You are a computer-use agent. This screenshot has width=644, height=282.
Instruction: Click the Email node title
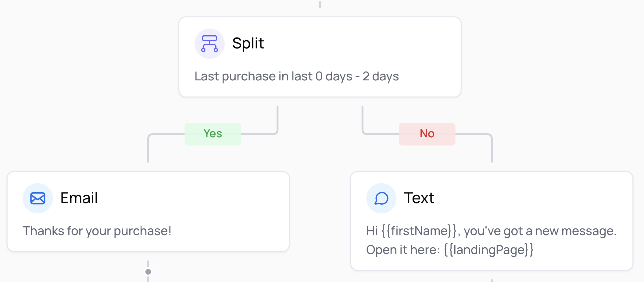[79, 198]
